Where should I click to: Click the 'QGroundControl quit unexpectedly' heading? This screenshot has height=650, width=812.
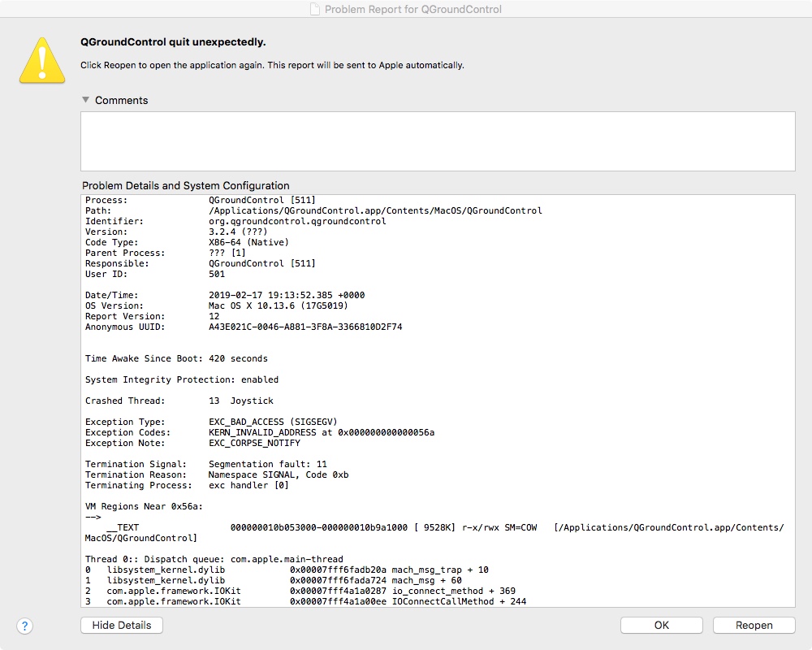point(173,42)
